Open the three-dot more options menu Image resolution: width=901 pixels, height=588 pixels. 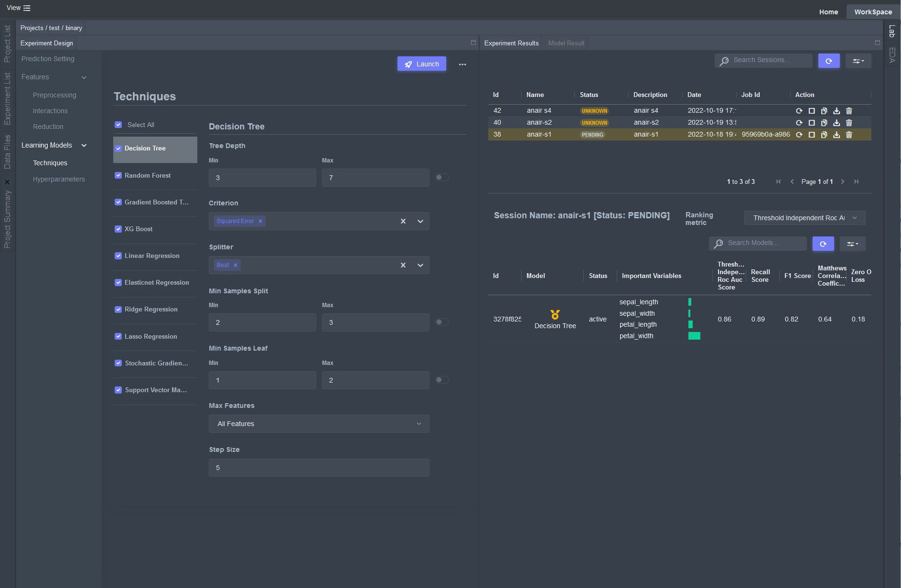pos(462,64)
